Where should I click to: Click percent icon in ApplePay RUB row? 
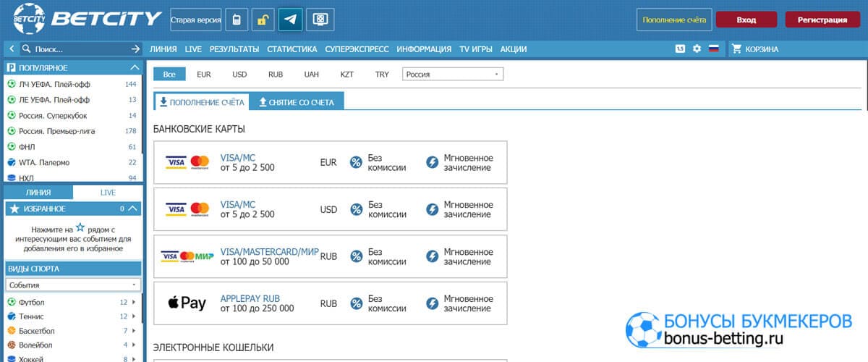tap(356, 303)
